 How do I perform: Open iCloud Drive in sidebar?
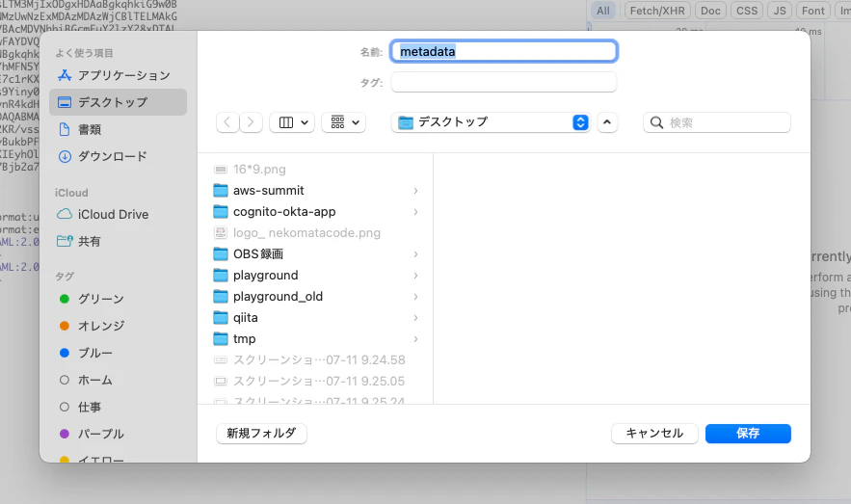[x=118, y=214]
